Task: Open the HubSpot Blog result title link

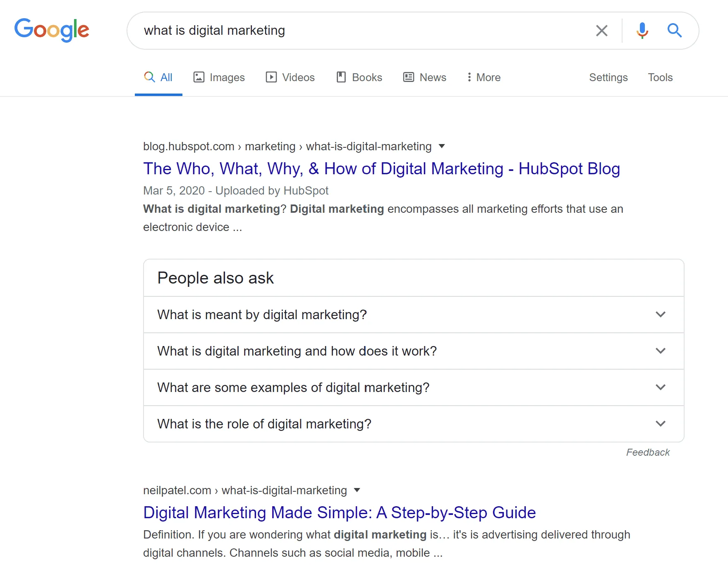Action: coord(381,169)
